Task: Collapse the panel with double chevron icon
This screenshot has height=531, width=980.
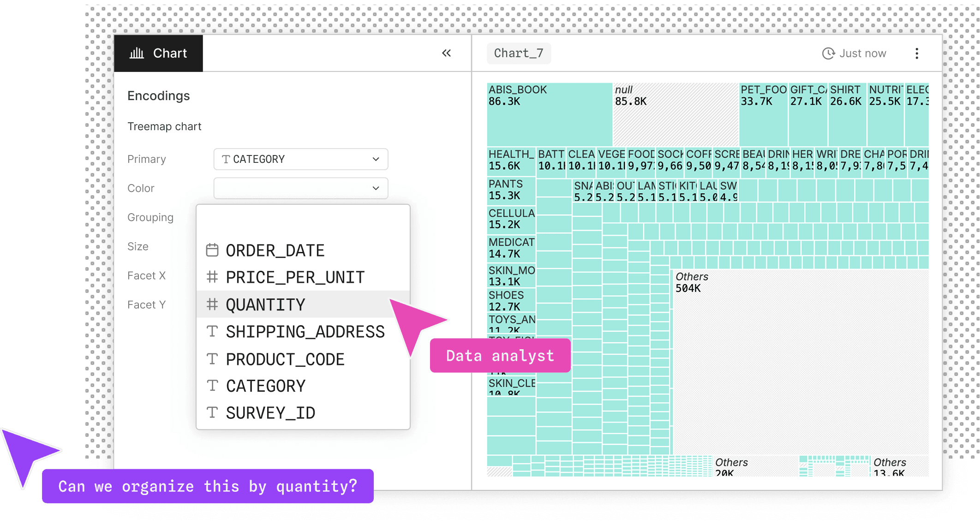Action: (446, 53)
